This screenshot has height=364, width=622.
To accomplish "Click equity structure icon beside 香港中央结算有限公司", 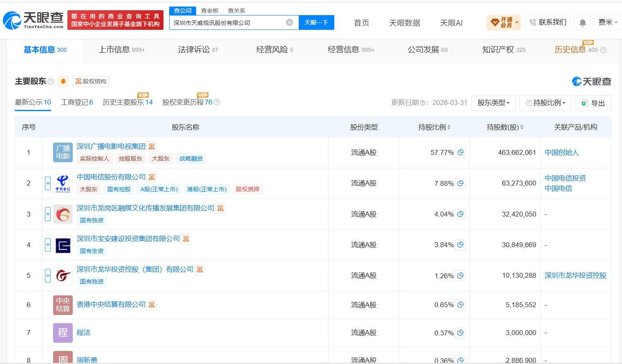I will pos(152,305).
